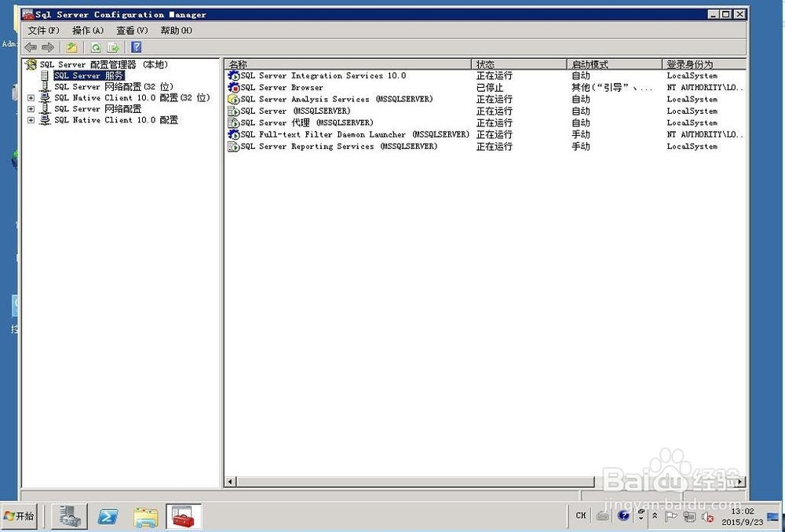Click 手动 start mode of Reporting Services row

pyautogui.click(x=581, y=147)
